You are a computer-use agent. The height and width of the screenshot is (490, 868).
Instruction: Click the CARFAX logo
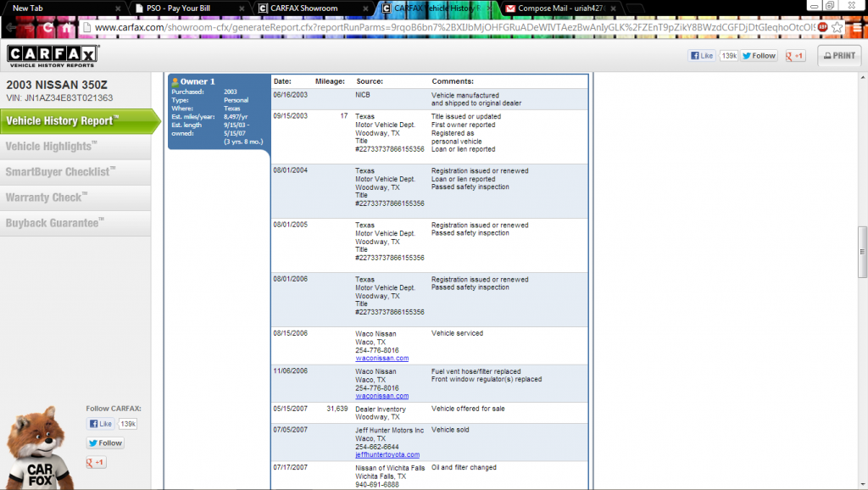(53, 56)
